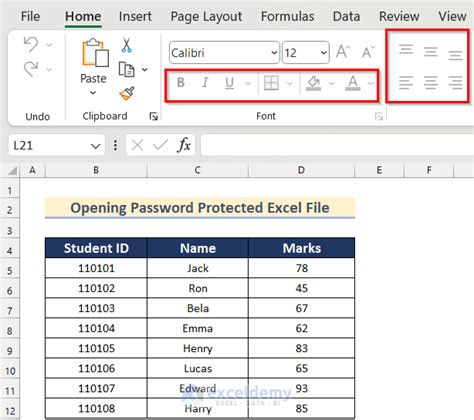Select the cell with ID 110108
This screenshot has width=474, height=420.
tap(96, 408)
